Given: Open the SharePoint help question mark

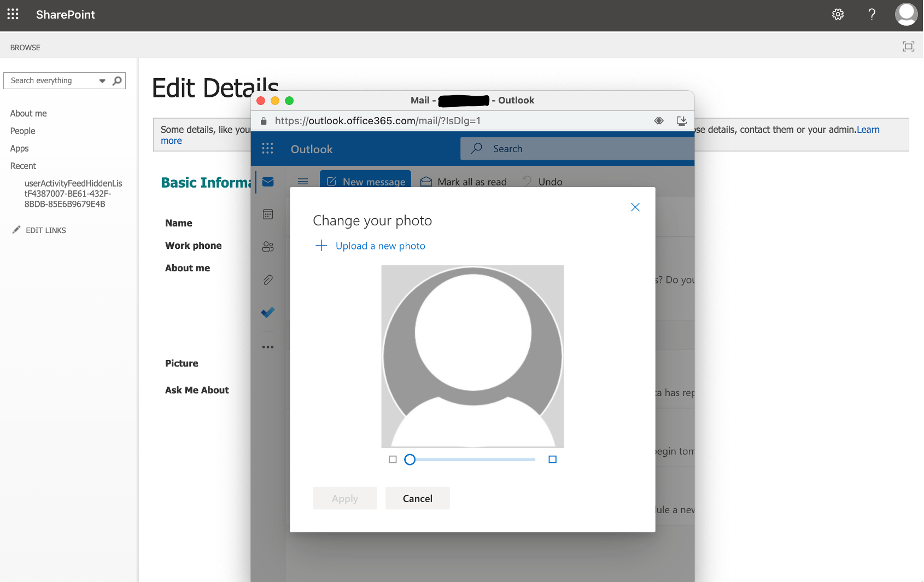Looking at the screenshot, I should pos(872,15).
